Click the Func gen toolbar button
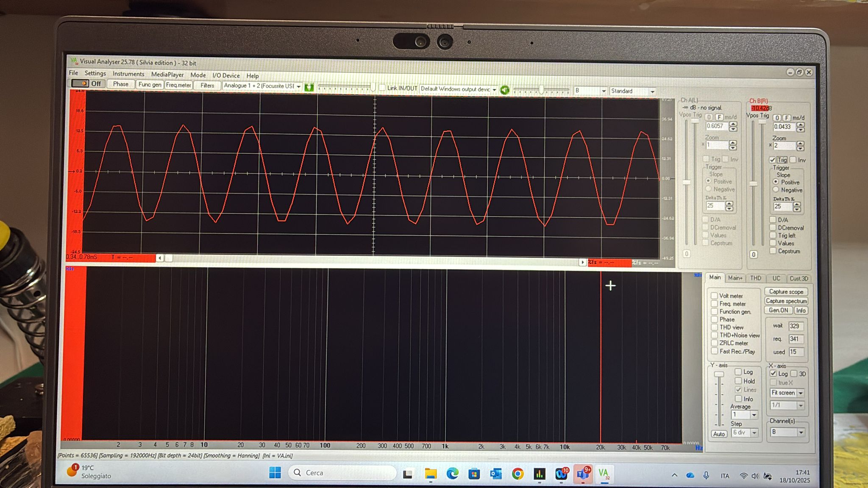The image size is (868, 488). [150, 84]
